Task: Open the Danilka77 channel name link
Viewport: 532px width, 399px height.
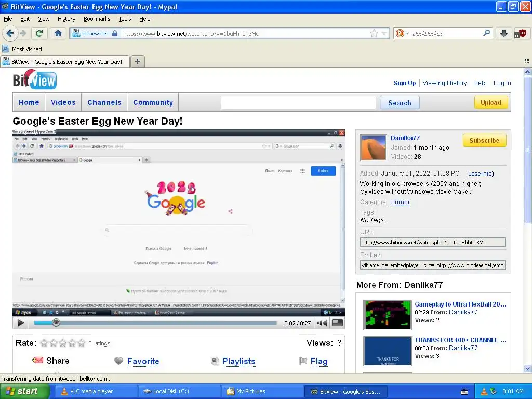Action: [405, 138]
